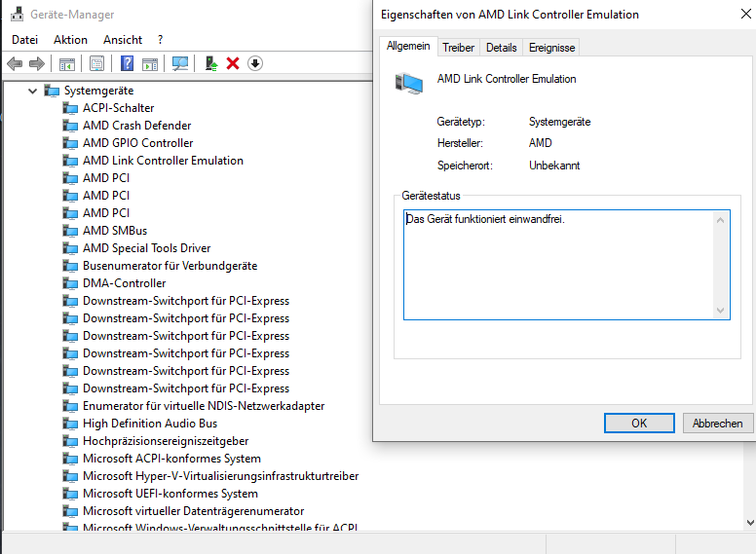The height and width of the screenshot is (554, 756).
Task: Click the blue Help question mark icon
Action: pyautogui.click(x=128, y=63)
